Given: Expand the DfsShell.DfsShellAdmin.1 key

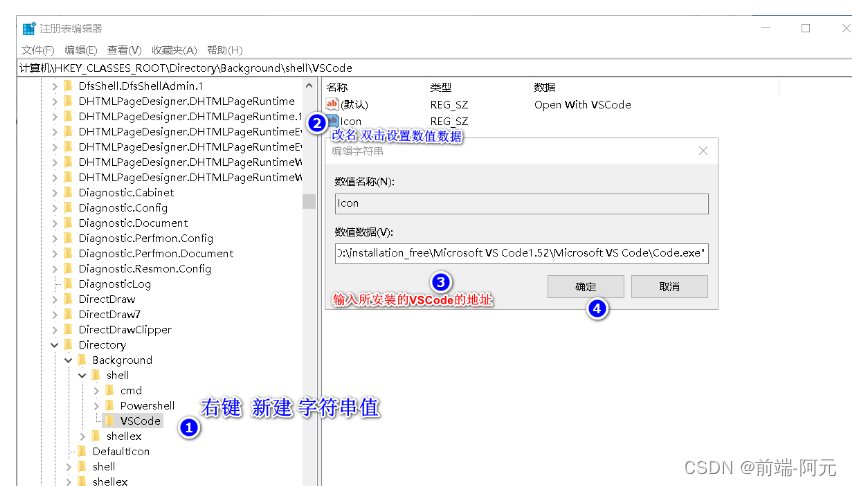Looking at the screenshot, I should pyautogui.click(x=54, y=86).
